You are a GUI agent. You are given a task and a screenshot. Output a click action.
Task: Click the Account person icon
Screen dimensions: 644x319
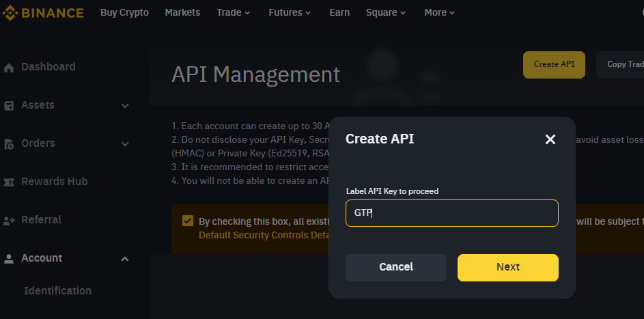click(x=9, y=259)
